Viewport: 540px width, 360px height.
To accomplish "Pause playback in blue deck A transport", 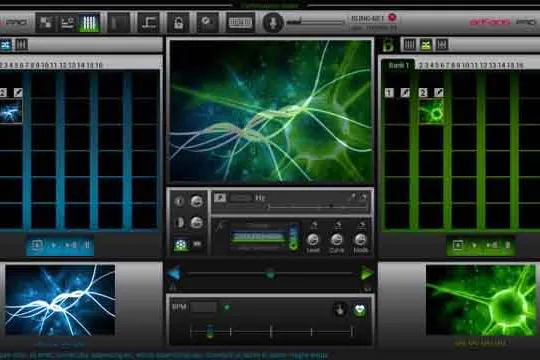I will click(87, 245).
